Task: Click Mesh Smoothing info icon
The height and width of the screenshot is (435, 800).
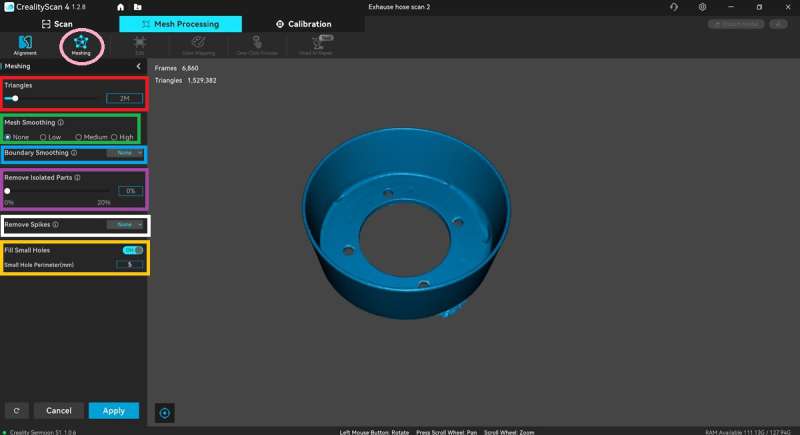Action: point(61,123)
